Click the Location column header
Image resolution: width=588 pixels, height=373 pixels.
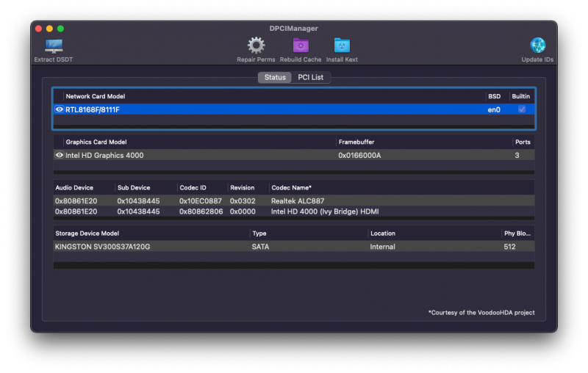point(383,233)
